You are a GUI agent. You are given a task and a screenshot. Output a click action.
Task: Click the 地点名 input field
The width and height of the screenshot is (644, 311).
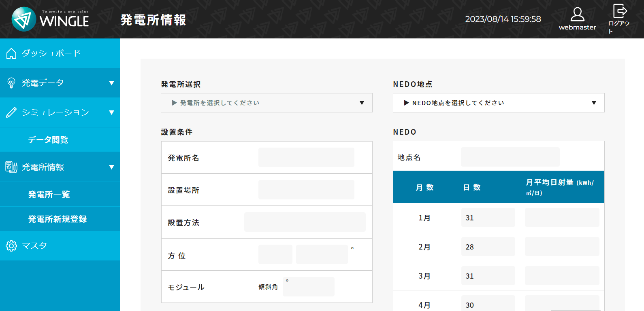point(510,157)
